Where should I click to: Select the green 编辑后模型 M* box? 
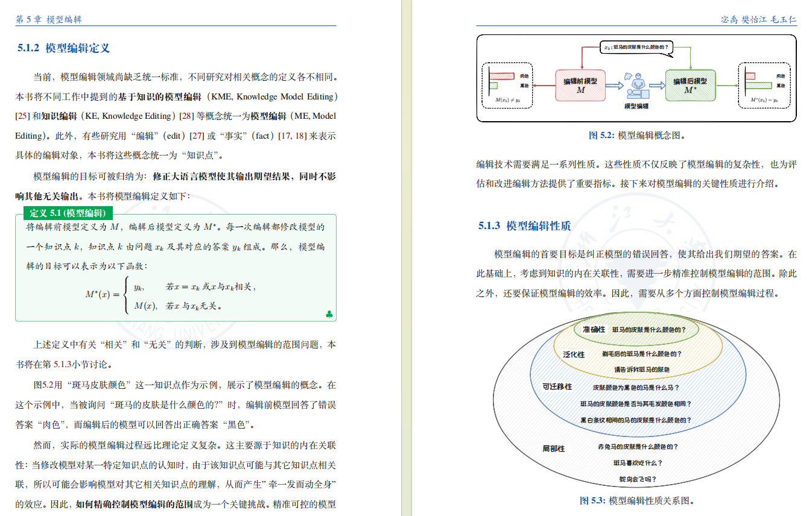point(691,84)
